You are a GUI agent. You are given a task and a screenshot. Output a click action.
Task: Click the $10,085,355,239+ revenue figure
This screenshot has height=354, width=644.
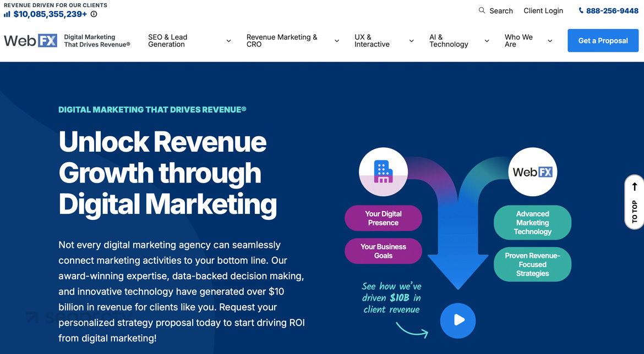50,14
